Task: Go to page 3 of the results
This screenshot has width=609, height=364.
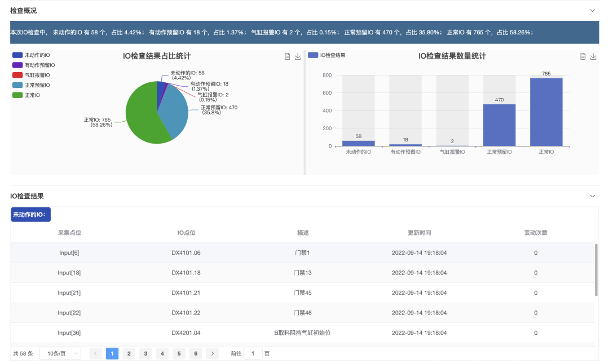Action: click(145, 353)
